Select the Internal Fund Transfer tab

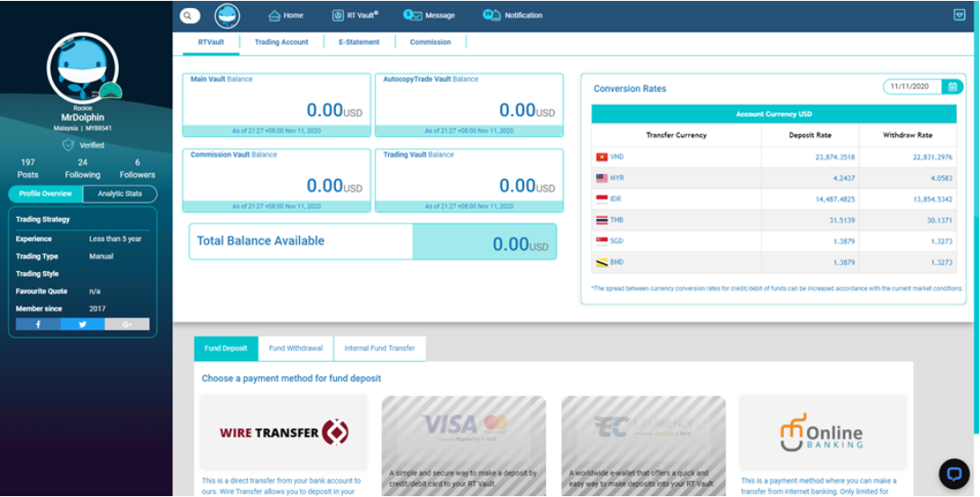tap(379, 348)
